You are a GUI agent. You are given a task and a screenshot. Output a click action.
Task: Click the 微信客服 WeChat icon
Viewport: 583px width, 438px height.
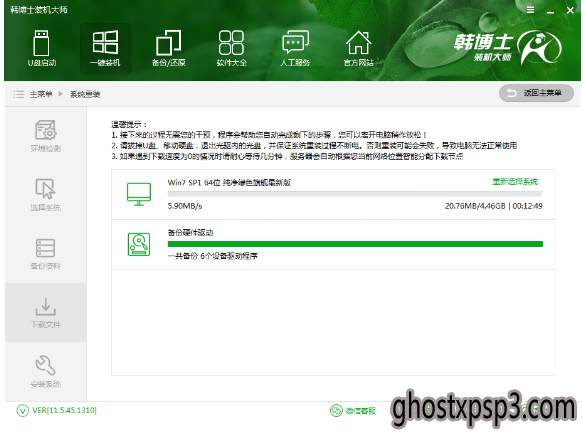pyautogui.click(x=336, y=410)
